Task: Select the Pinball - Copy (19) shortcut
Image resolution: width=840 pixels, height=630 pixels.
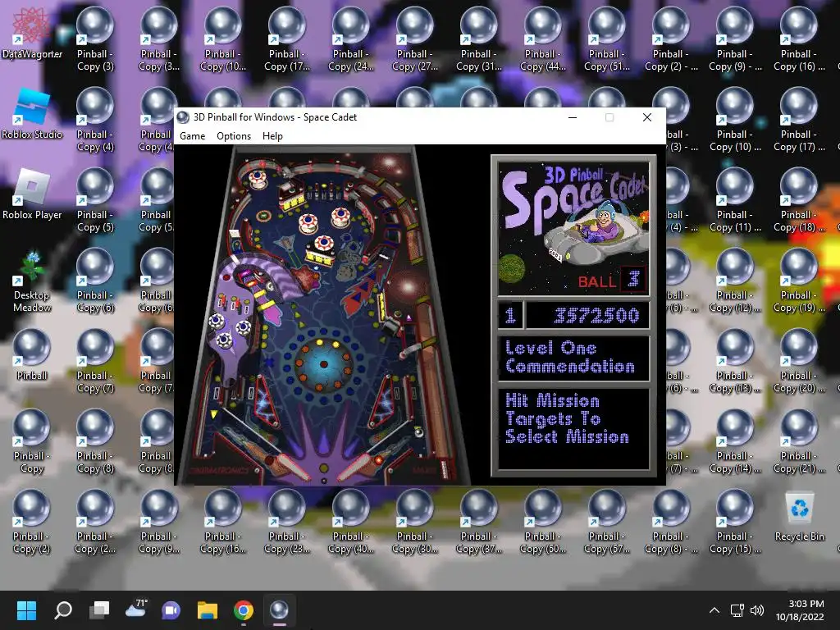Action: [798, 281]
